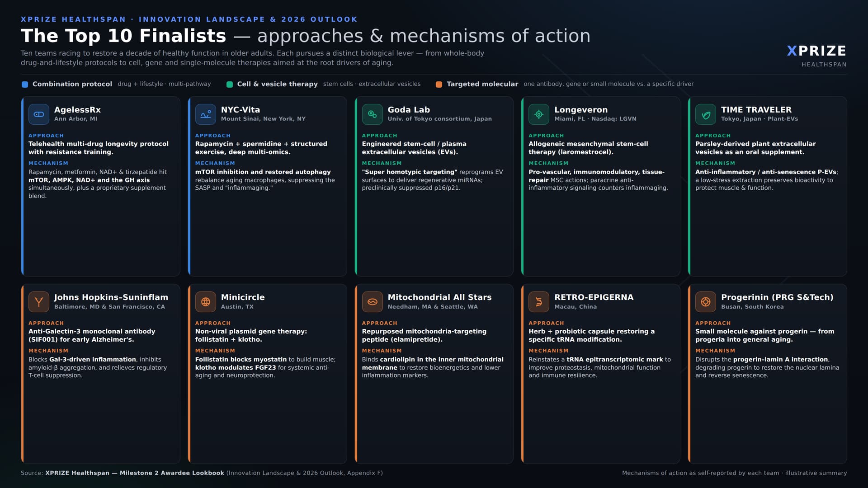Click the XPRIZE Healthspan logo
868x488 pixels.
pos(816,56)
